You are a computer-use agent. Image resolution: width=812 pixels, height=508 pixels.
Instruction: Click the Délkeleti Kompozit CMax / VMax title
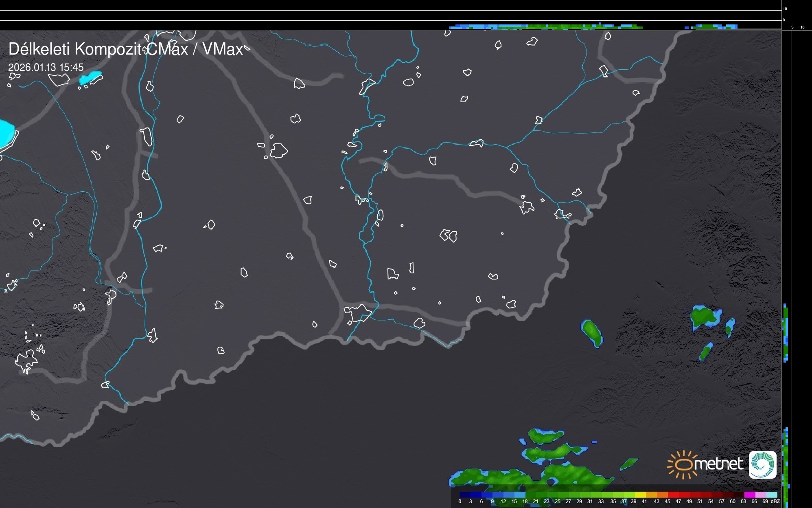tap(126, 49)
